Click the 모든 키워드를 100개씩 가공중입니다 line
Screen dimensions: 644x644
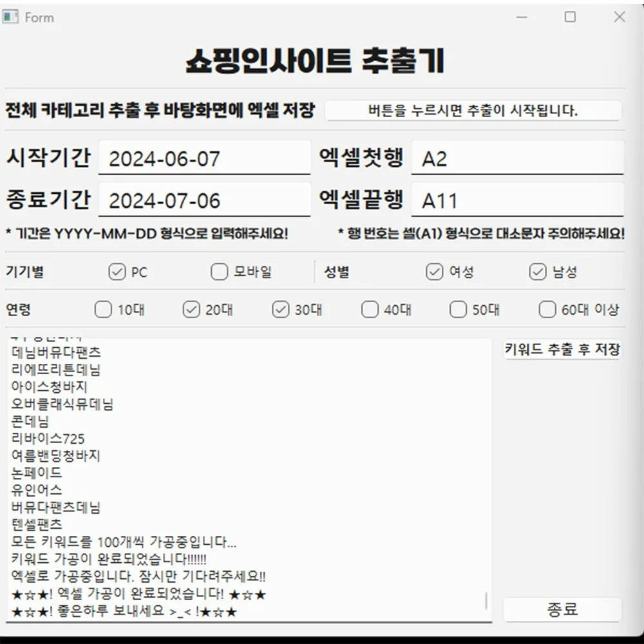pos(124,542)
